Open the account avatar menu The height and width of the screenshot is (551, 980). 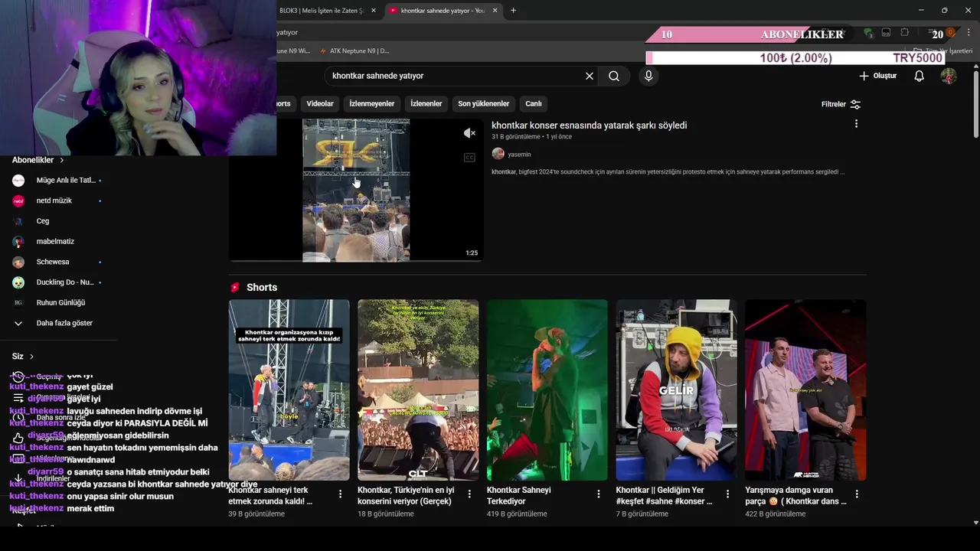949,76
